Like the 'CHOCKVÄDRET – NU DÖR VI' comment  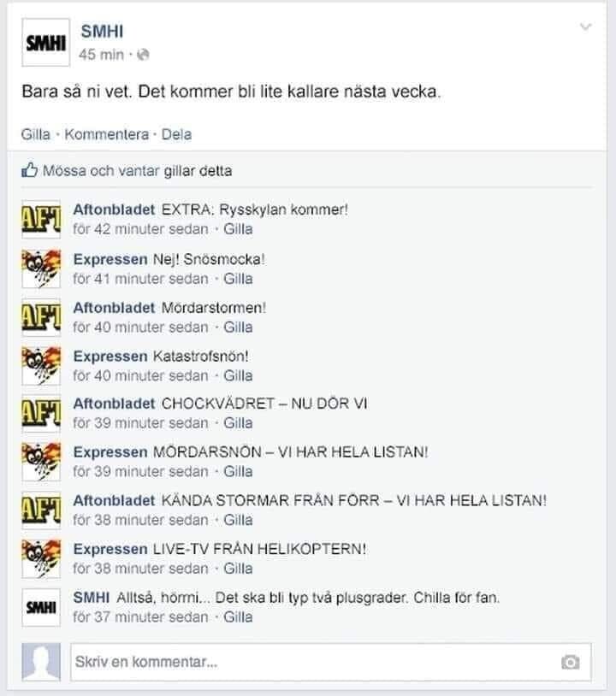click(x=238, y=423)
